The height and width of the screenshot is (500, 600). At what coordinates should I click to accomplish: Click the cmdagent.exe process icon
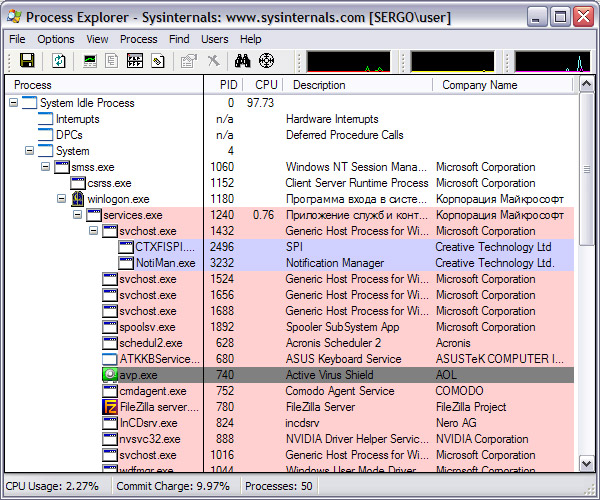tap(109, 391)
